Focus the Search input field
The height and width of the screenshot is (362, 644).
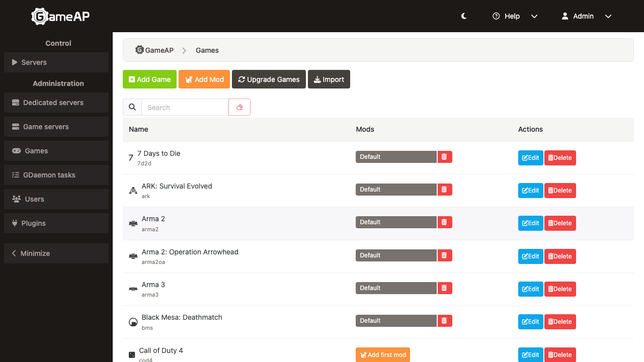coord(185,107)
